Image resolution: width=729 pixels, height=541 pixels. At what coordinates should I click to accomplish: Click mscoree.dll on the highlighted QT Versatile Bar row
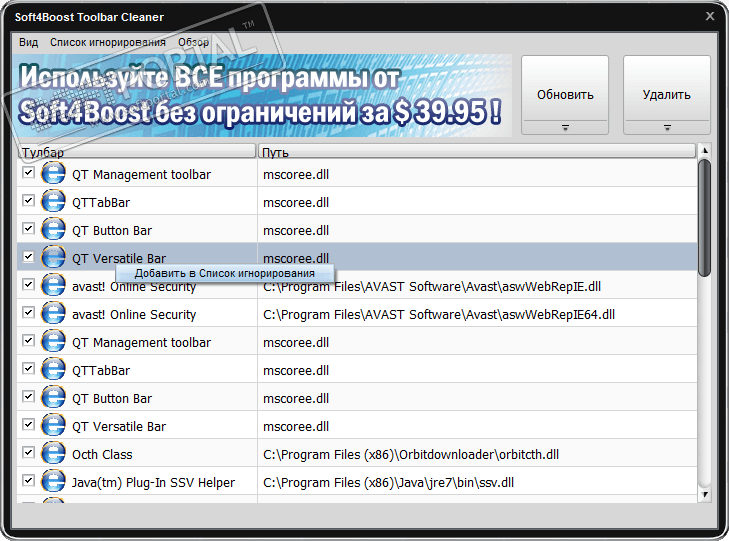[x=296, y=258]
